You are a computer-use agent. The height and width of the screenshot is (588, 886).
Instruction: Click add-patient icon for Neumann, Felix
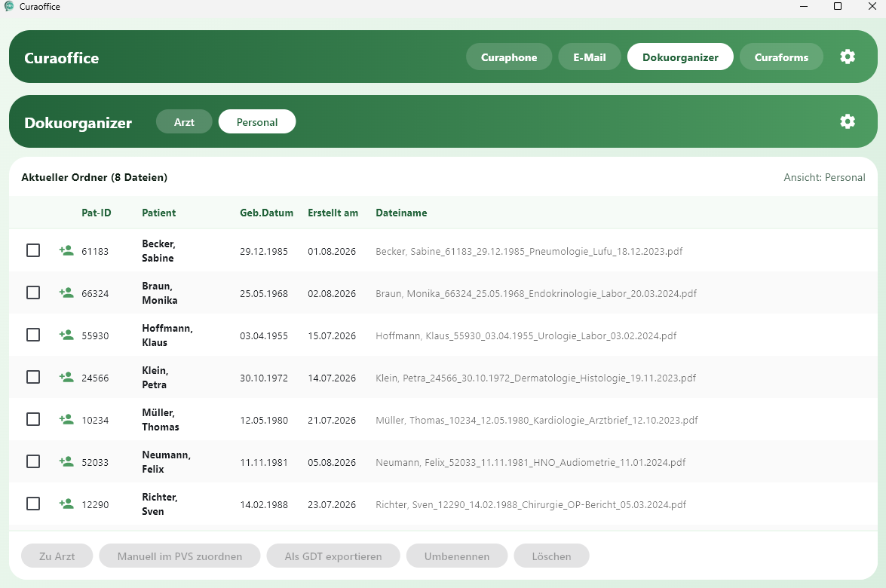tap(66, 461)
